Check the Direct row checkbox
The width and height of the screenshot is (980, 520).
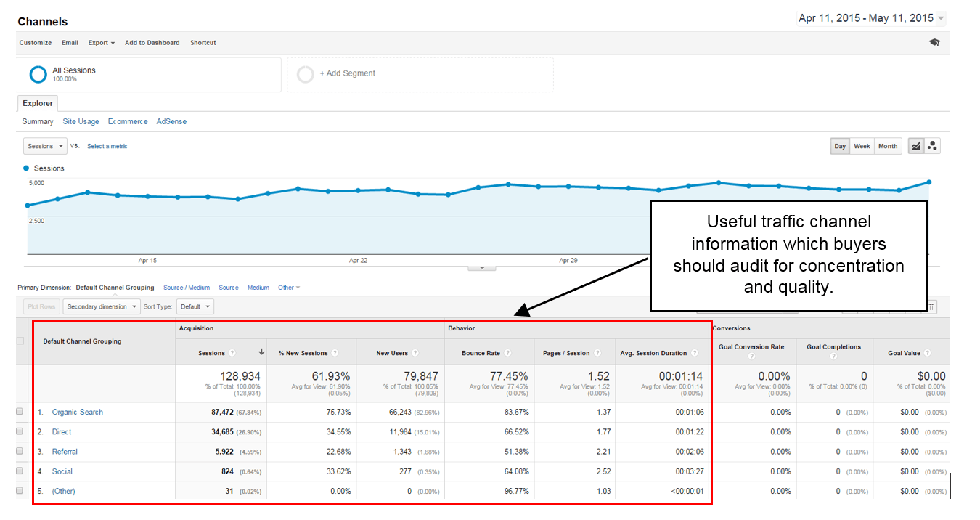coord(20,432)
